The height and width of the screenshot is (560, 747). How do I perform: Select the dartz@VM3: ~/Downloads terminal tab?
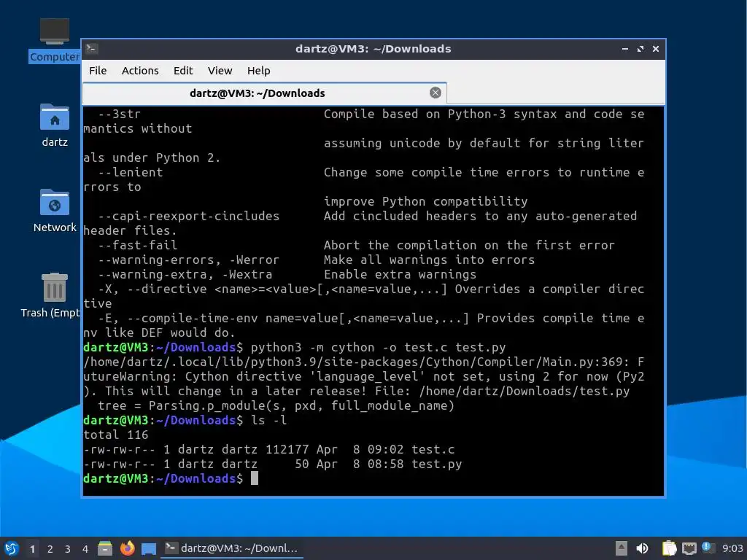coord(264,93)
